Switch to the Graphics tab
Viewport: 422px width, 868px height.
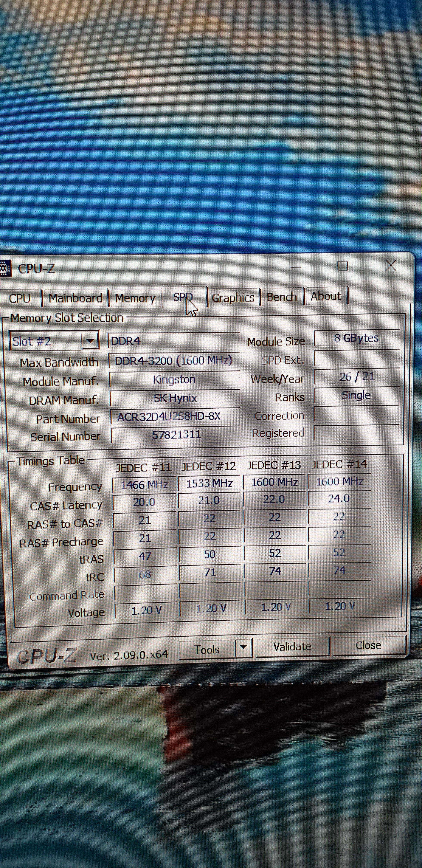[x=233, y=298]
